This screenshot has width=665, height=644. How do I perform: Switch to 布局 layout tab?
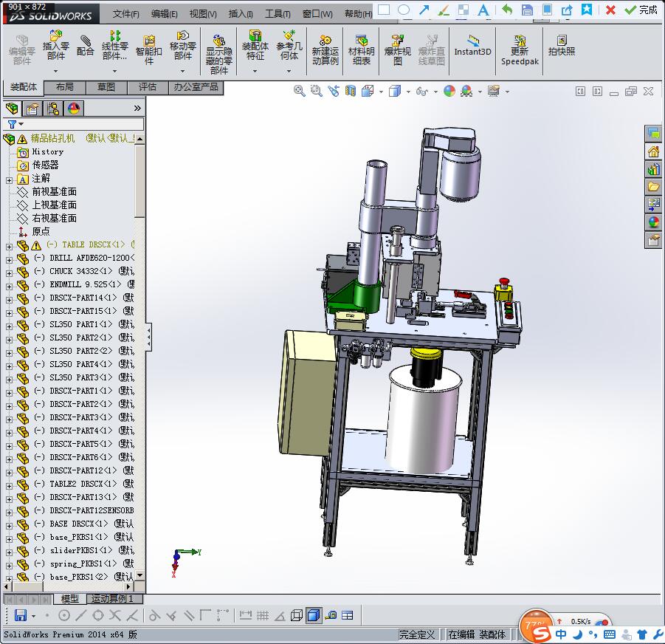(64, 87)
